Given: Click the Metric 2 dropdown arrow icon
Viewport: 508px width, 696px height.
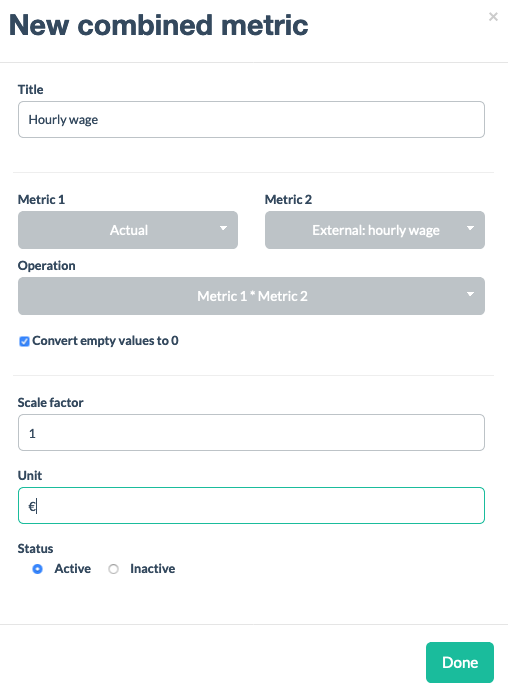Looking at the screenshot, I should (x=470, y=228).
